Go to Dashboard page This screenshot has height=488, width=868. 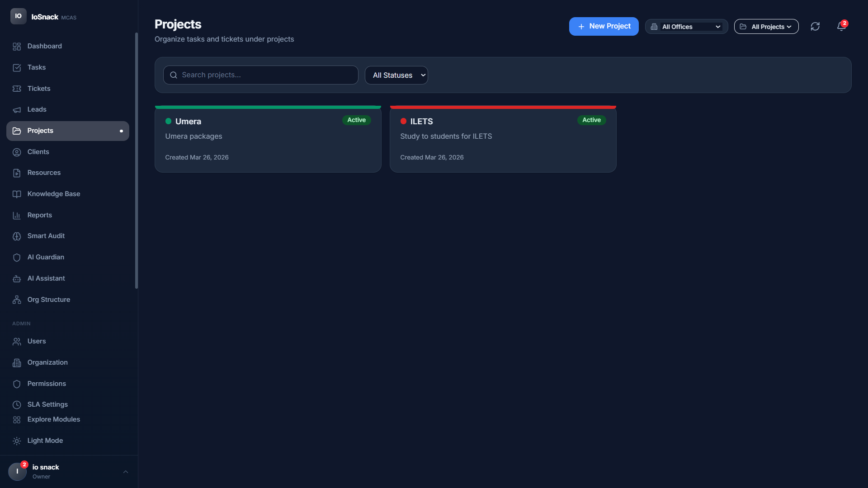tap(68, 46)
